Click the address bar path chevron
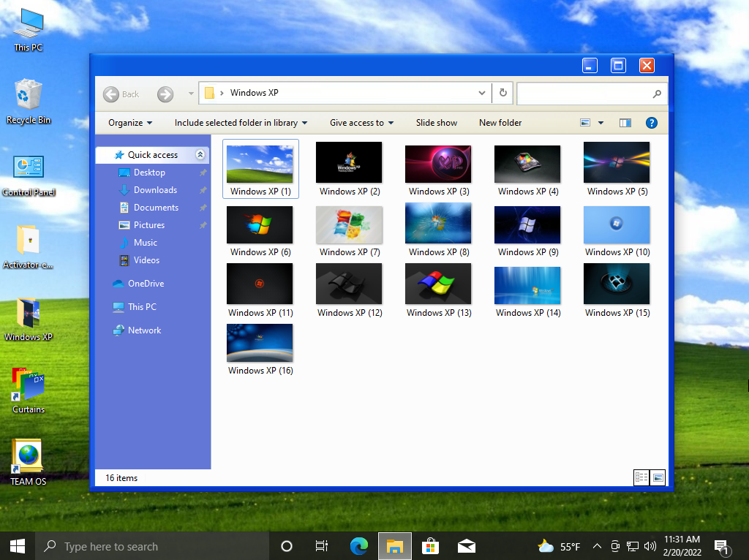The width and height of the screenshot is (749, 560). point(222,93)
